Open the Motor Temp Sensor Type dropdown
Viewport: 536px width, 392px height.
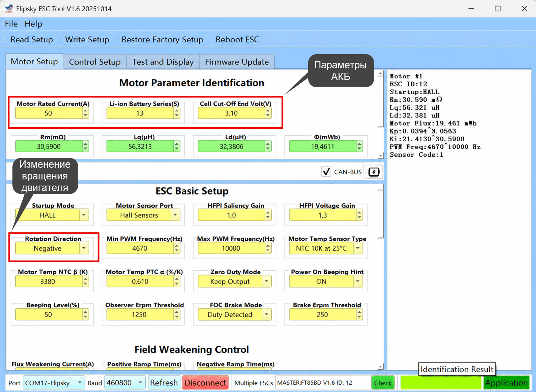pos(326,248)
